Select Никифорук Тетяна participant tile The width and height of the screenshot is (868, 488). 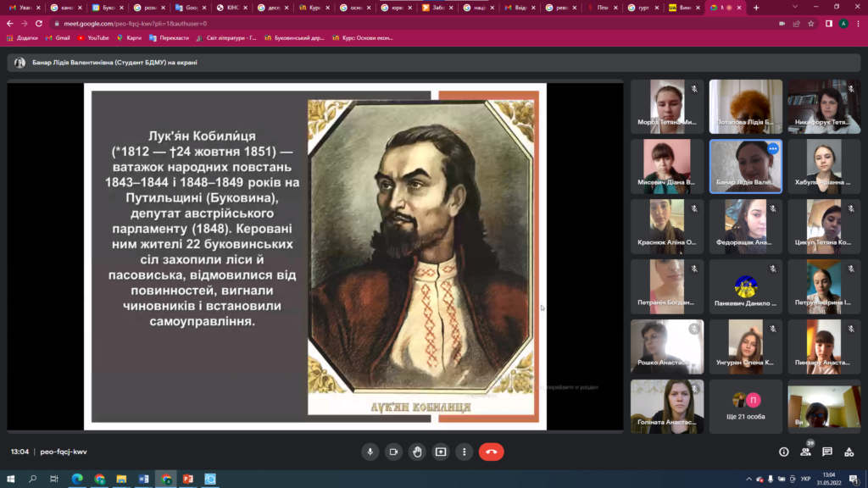tap(824, 106)
